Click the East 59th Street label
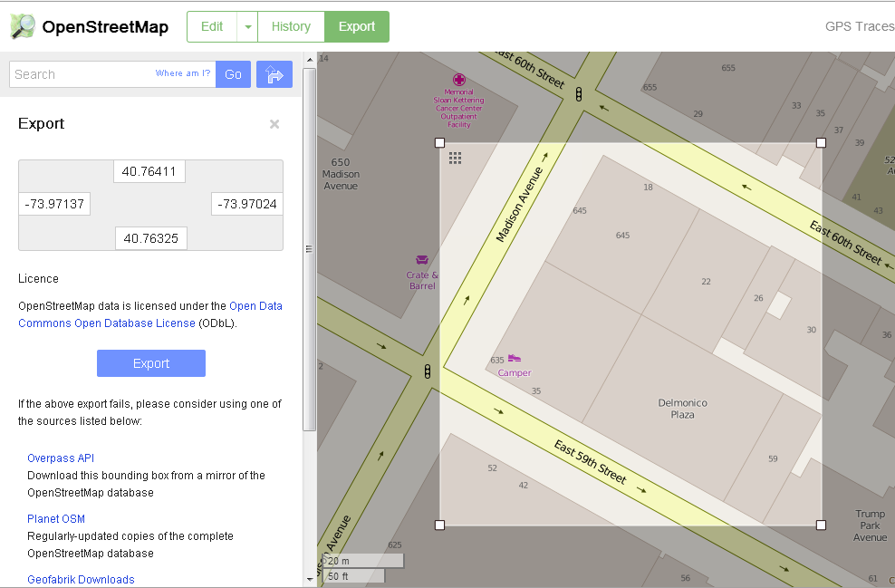 pos(591,462)
